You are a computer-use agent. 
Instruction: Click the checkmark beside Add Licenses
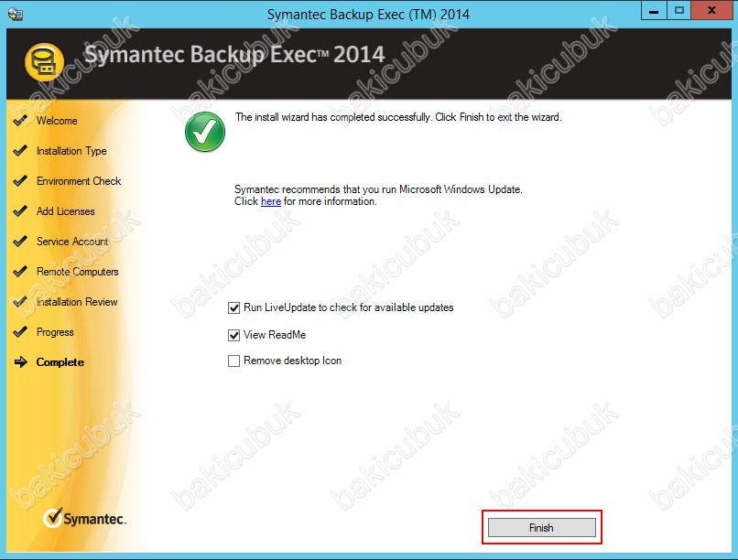pyautogui.click(x=20, y=211)
